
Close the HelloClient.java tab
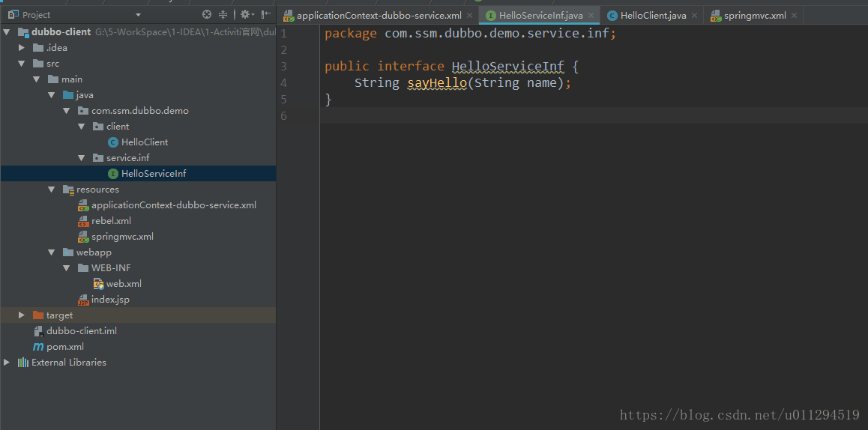695,16
